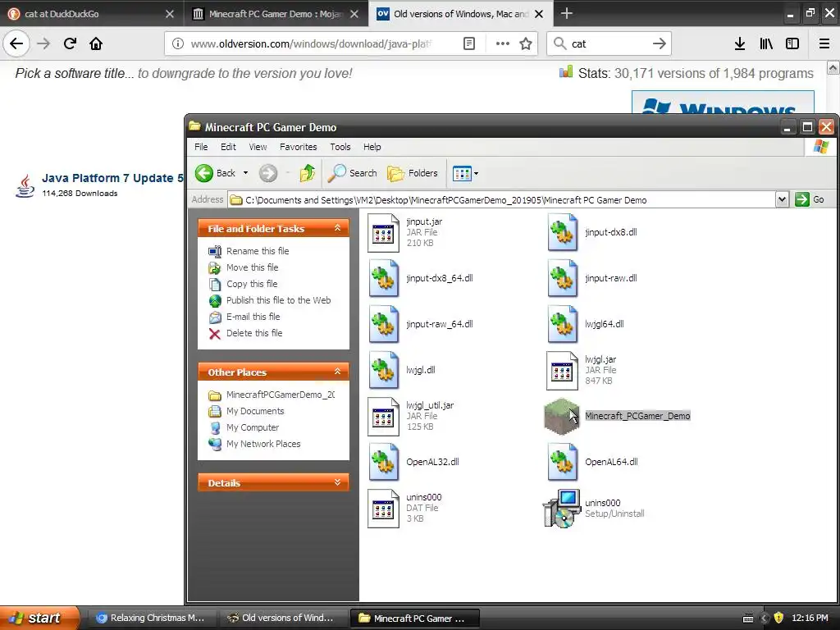Click the Explorer Back button
The width and height of the screenshot is (840, 630).
[x=216, y=173]
